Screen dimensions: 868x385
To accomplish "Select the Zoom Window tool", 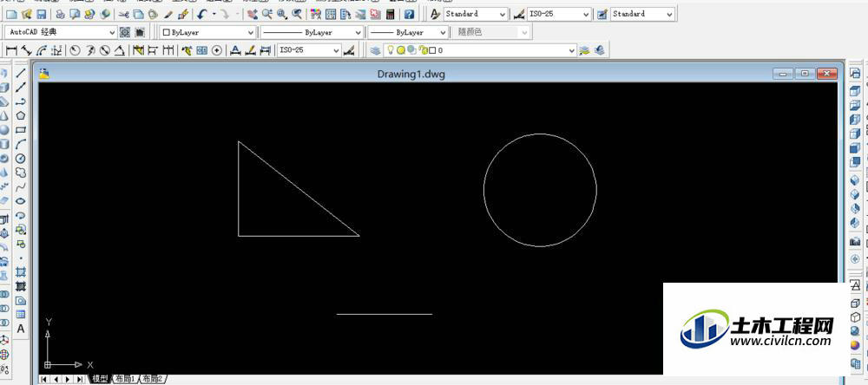I will 282,15.
